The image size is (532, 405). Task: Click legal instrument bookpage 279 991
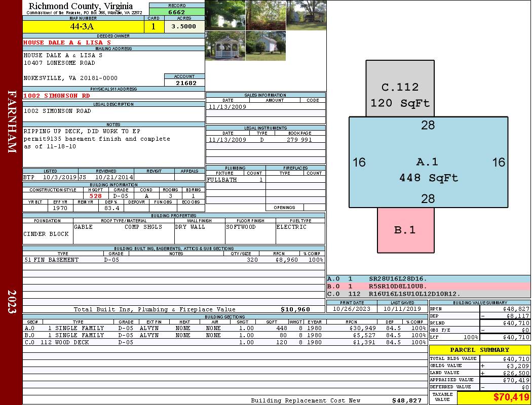(x=299, y=140)
